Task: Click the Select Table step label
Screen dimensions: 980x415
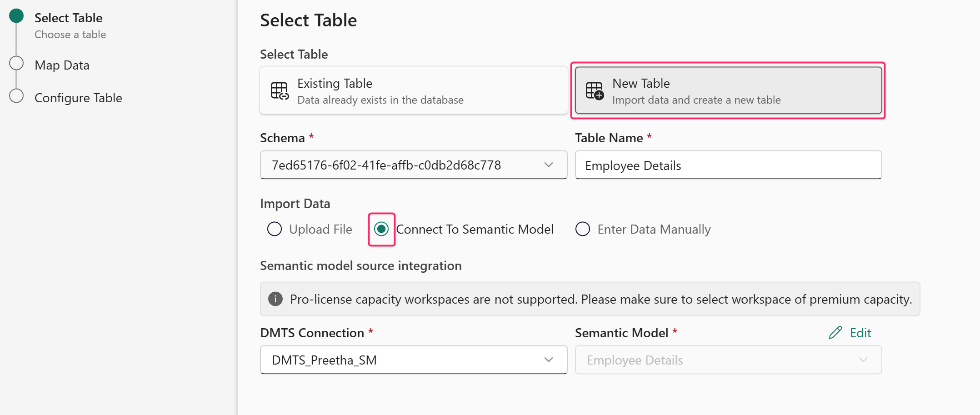Action: click(68, 18)
